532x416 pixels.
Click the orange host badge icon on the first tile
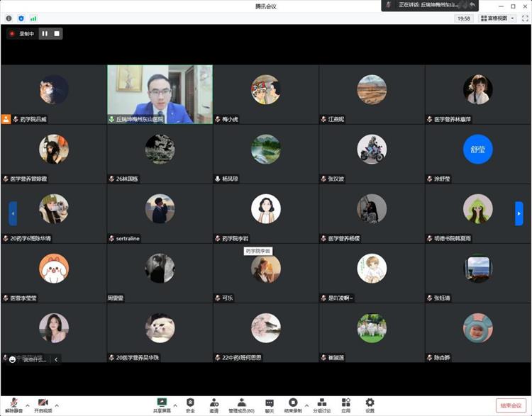(6, 119)
